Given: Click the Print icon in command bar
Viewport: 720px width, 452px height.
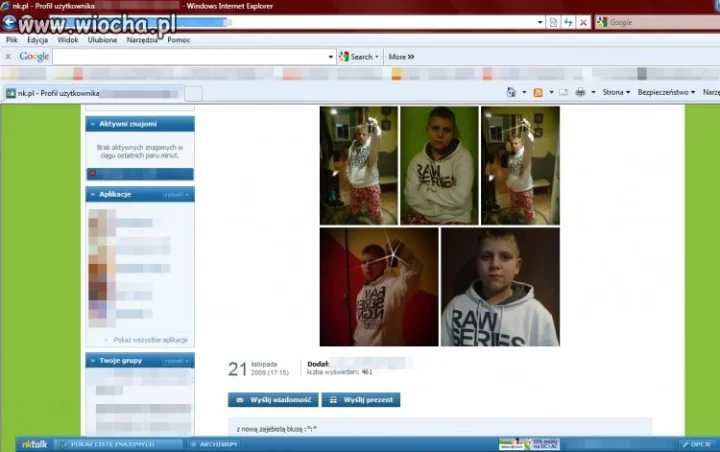Looking at the screenshot, I should (580, 92).
